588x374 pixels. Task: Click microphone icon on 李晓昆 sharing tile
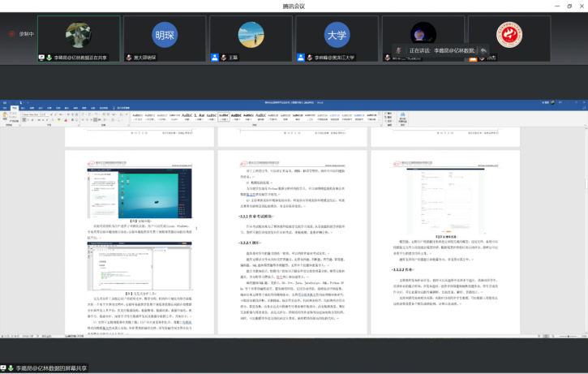click(49, 58)
